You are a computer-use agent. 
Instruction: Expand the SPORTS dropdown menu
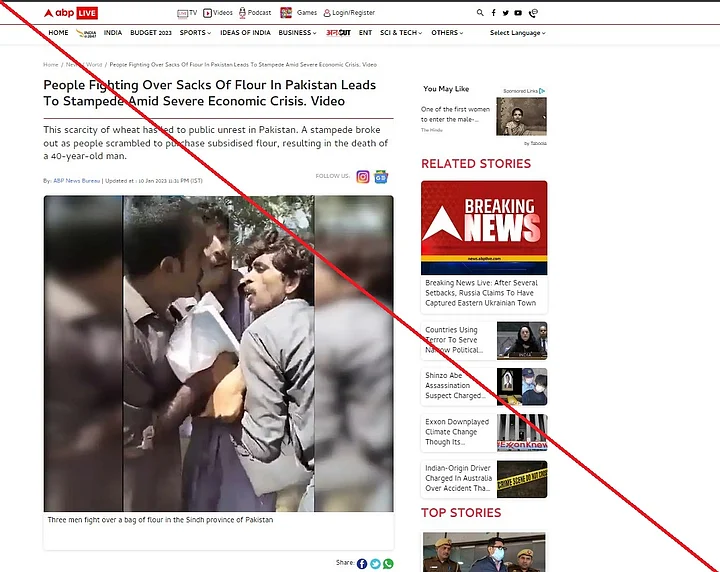point(195,33)
